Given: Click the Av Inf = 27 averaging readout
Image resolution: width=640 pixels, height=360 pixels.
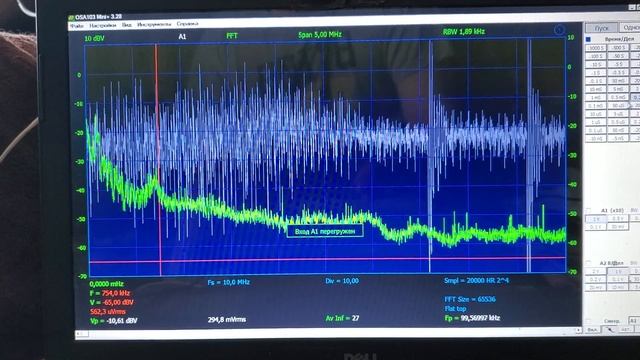Looking at the screenshot, I should (342, 318).
